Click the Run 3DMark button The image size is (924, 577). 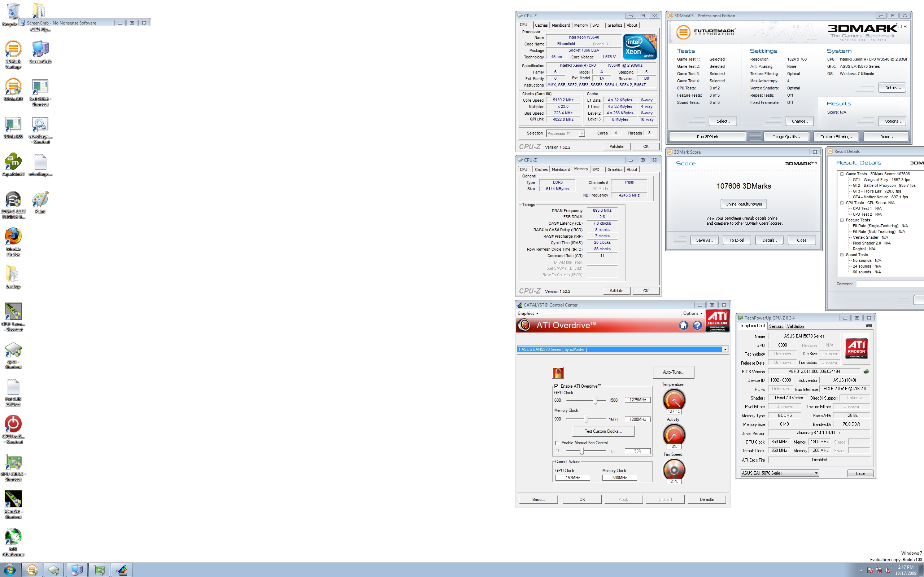707,137
